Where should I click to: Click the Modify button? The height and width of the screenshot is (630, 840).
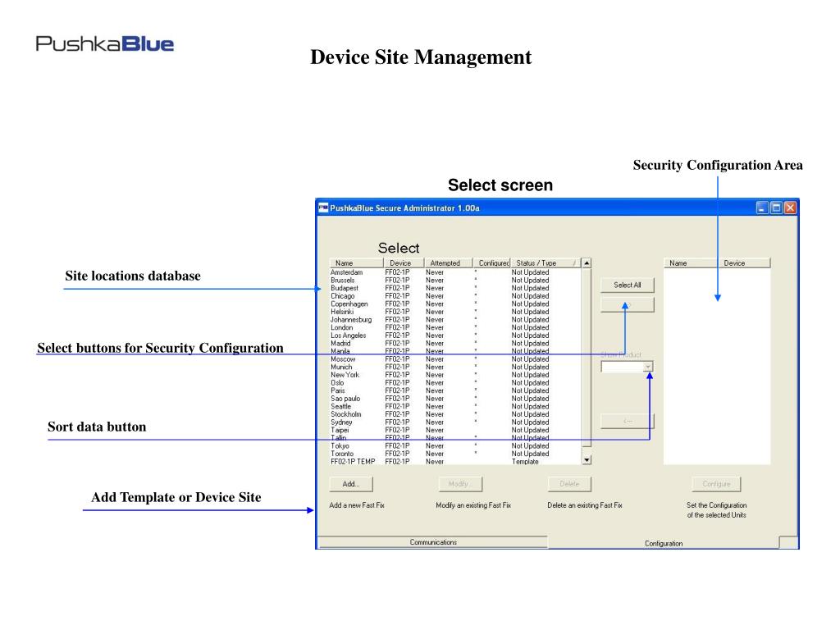[460, 484]
